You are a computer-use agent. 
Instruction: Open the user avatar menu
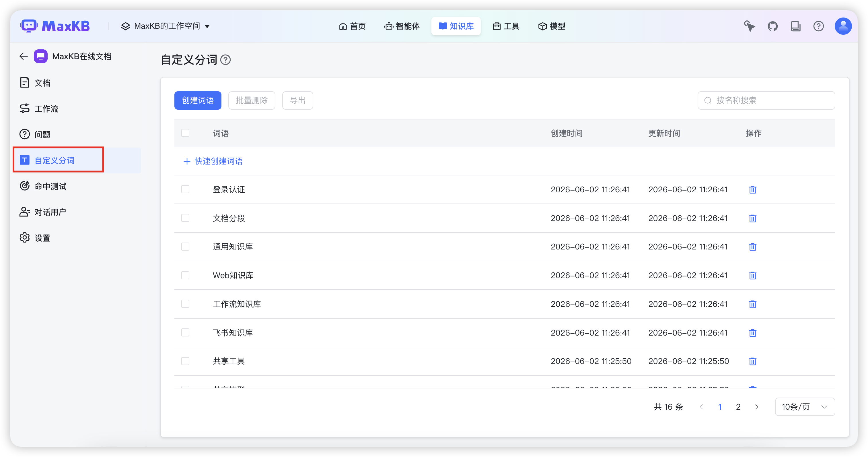click(843, 26)
